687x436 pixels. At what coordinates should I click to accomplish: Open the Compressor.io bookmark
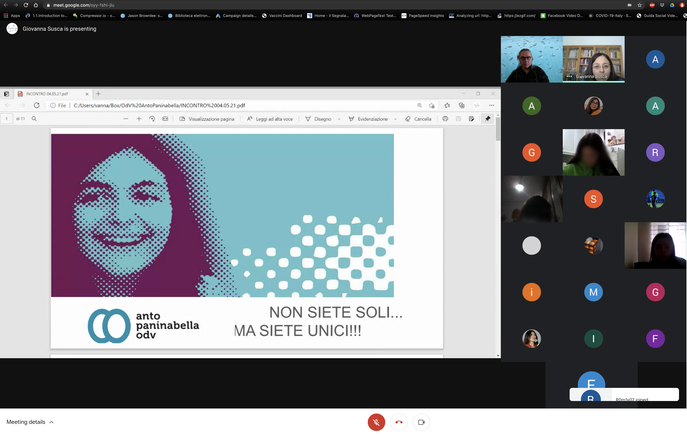click(93, 15)
